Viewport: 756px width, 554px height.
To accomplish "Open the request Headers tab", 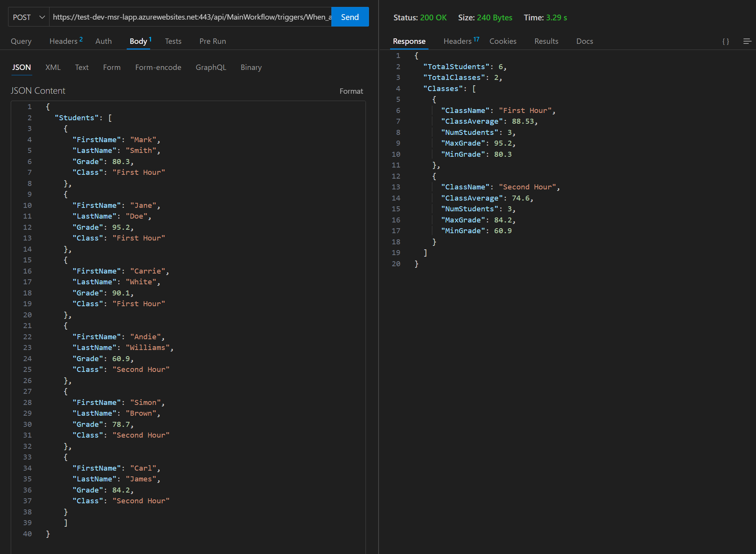I will click(63, 41).
